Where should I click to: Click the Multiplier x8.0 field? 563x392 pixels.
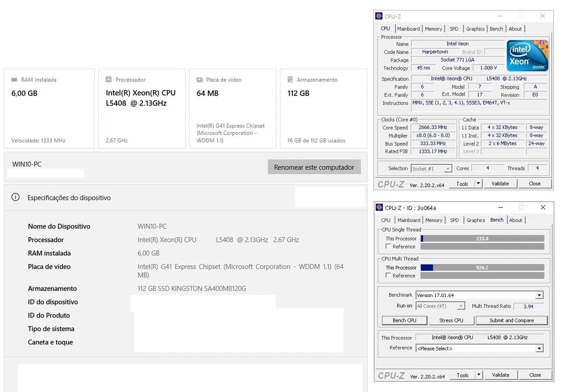pos(433,135)
